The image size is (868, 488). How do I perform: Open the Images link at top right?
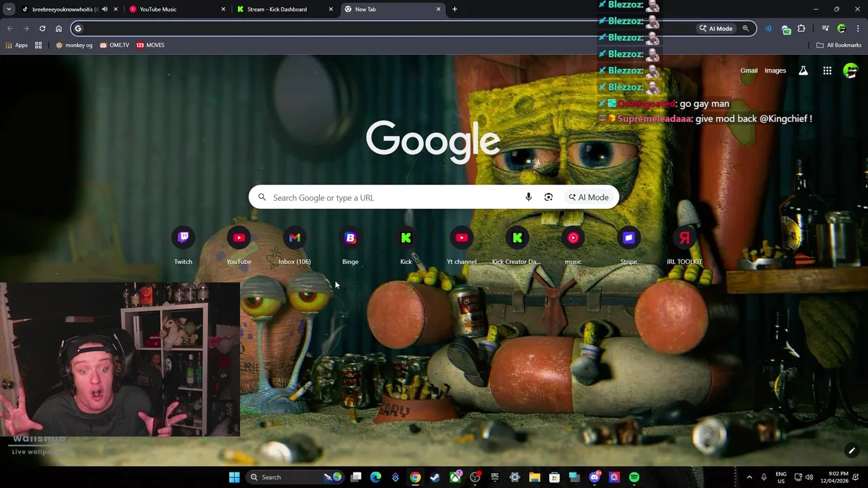[x=775, y=70]
